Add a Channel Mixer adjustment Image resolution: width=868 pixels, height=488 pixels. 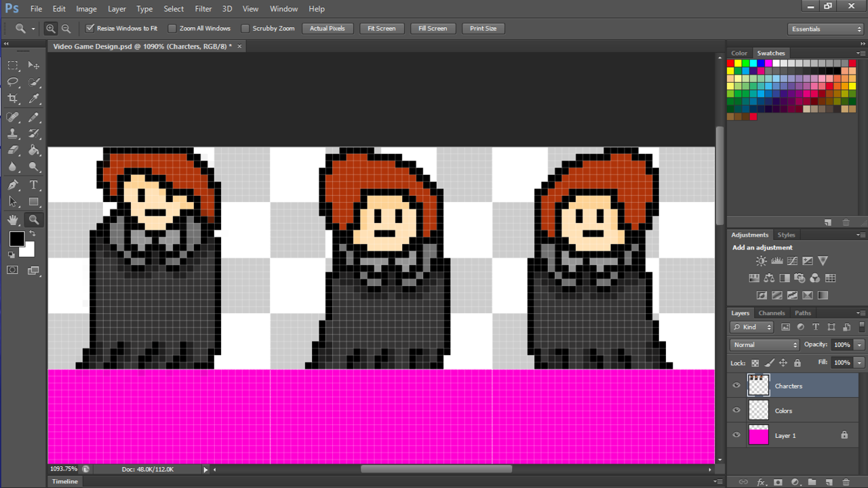815,278
